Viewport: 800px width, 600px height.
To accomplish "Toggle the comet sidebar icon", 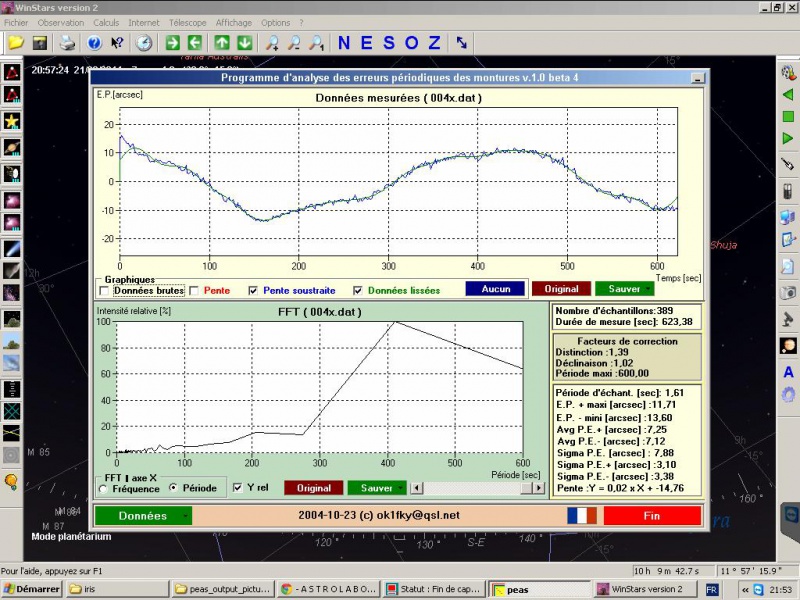I will click(12, 249).
